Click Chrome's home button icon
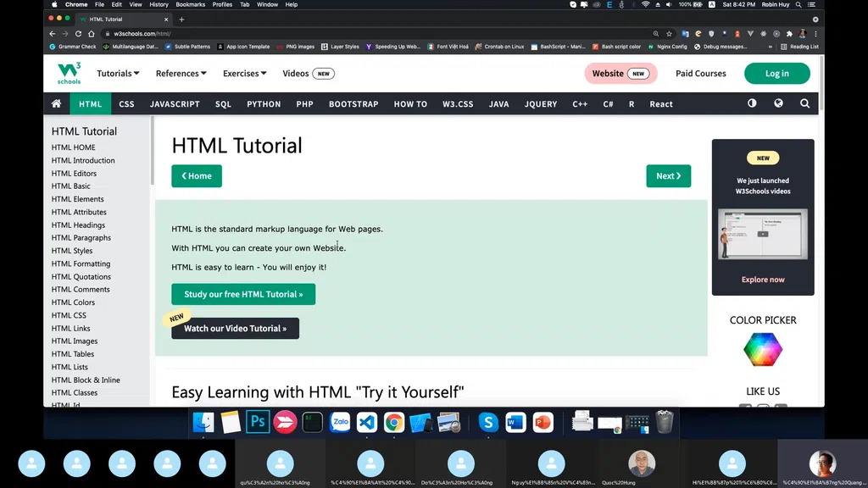 click(92, 34)
